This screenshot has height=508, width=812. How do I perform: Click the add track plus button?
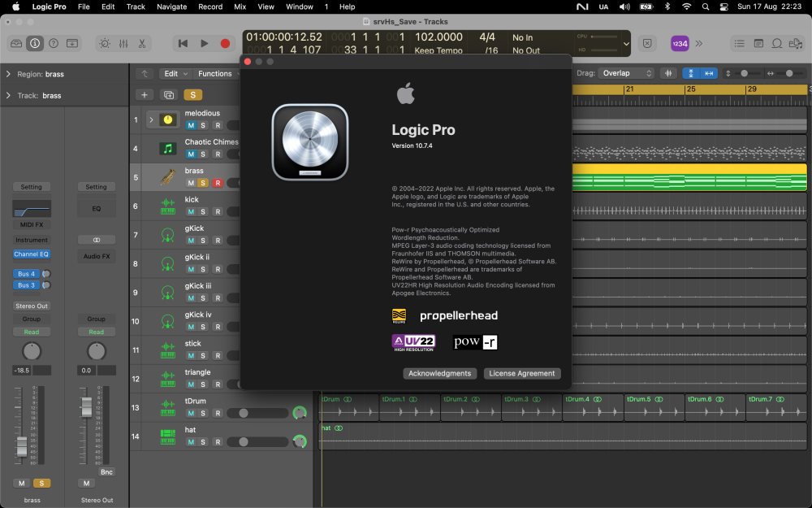click(145, 95)
